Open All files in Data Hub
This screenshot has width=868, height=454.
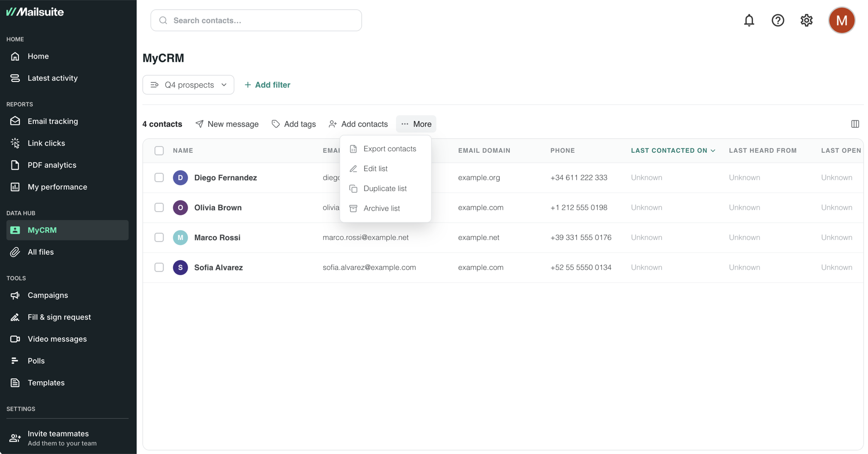(68, 252)
